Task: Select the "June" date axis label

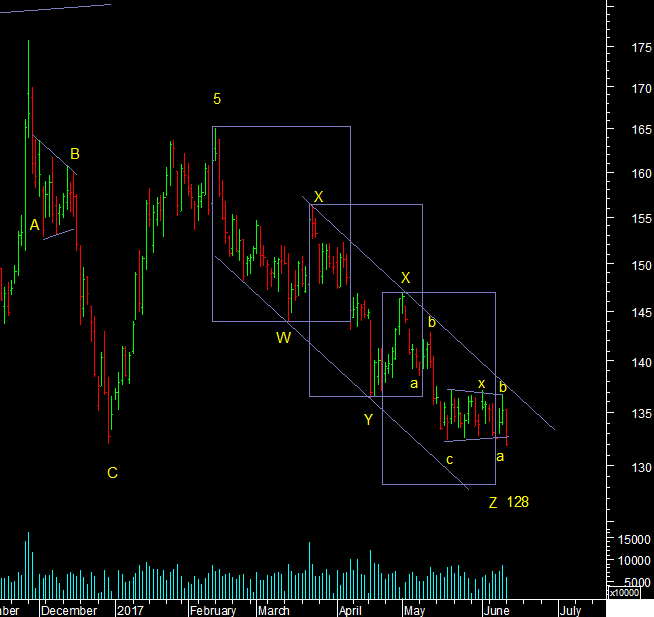Action: pyautogui.click(x=496, y=611)
